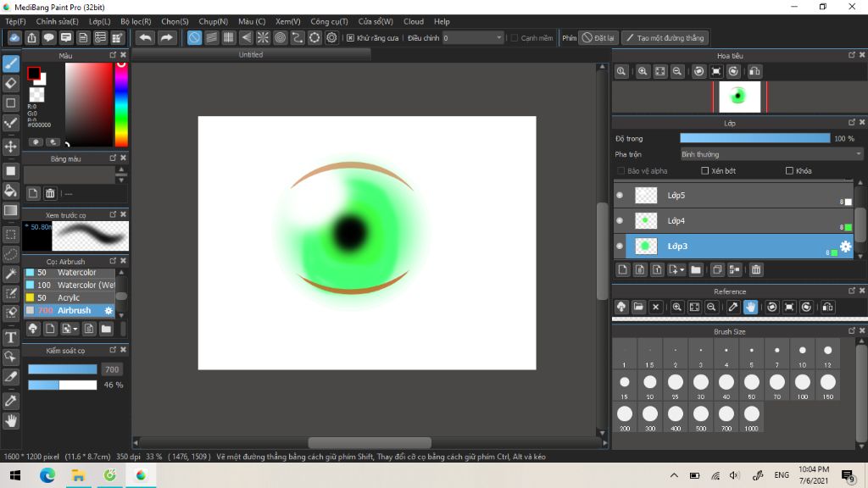
Task: Click the Undo arrow in toolbar
Action: [x=145, y=37]
